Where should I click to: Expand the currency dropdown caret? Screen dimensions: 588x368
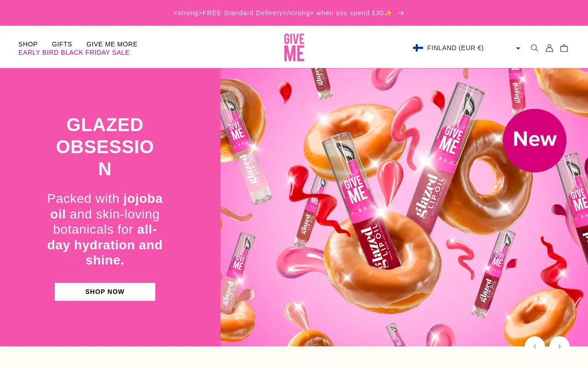518,48
